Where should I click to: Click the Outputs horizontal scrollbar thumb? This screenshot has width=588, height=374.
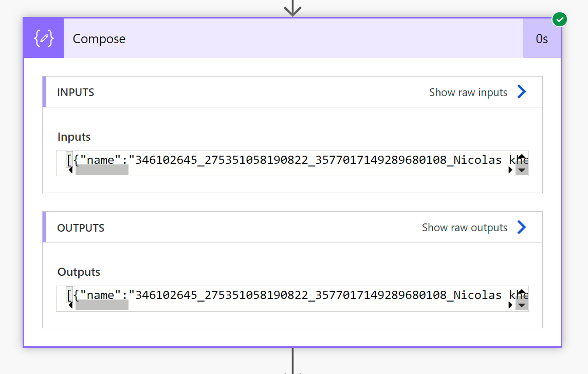click(102, 305)
